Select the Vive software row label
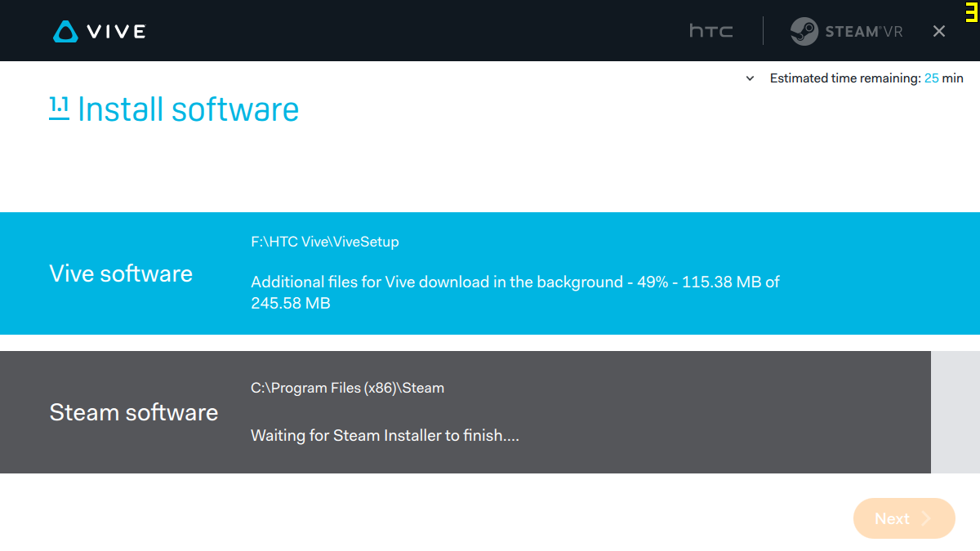This screenshot has height=551, width=980. click(121, 273)
